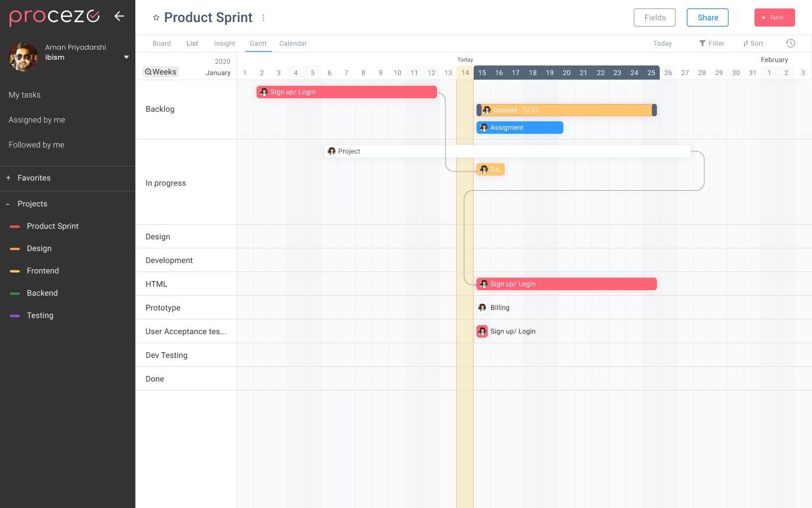Select the purple Testing project
This screenshot has height=508, width=812.
pyautogui.click(x=40, y=316)
